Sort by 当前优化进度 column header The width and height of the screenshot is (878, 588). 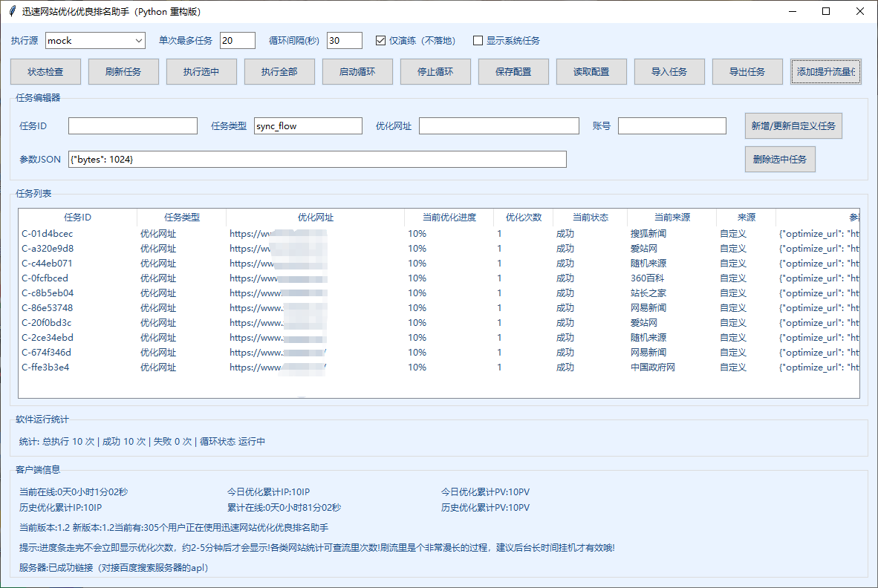point(449,218)
